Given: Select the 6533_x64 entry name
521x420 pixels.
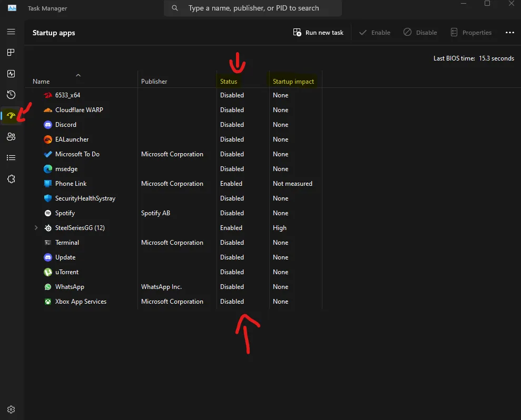Looking at the screenshot, I should [67, 95].
